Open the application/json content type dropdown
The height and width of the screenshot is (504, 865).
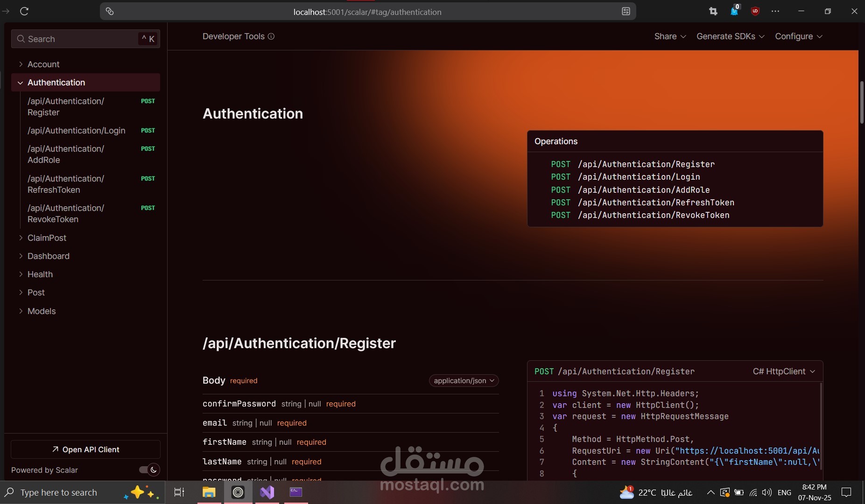464,381
